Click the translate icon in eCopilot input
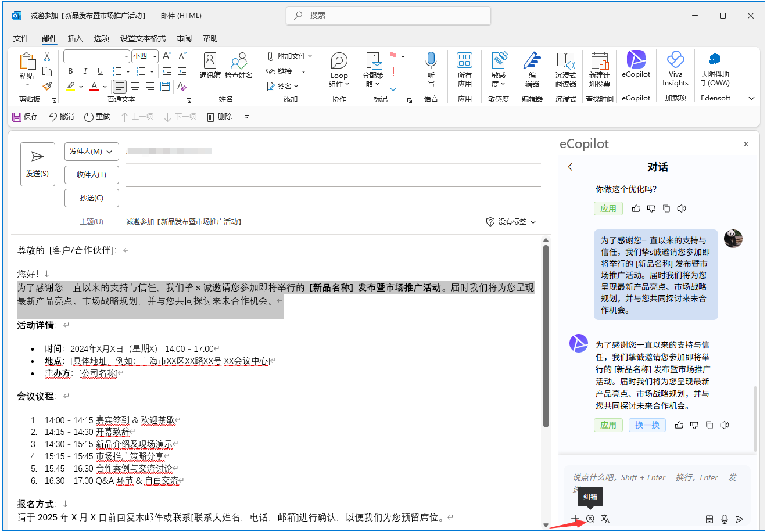Image resolution: width=767 pixels, height=532 pixels. click(605, 519)
